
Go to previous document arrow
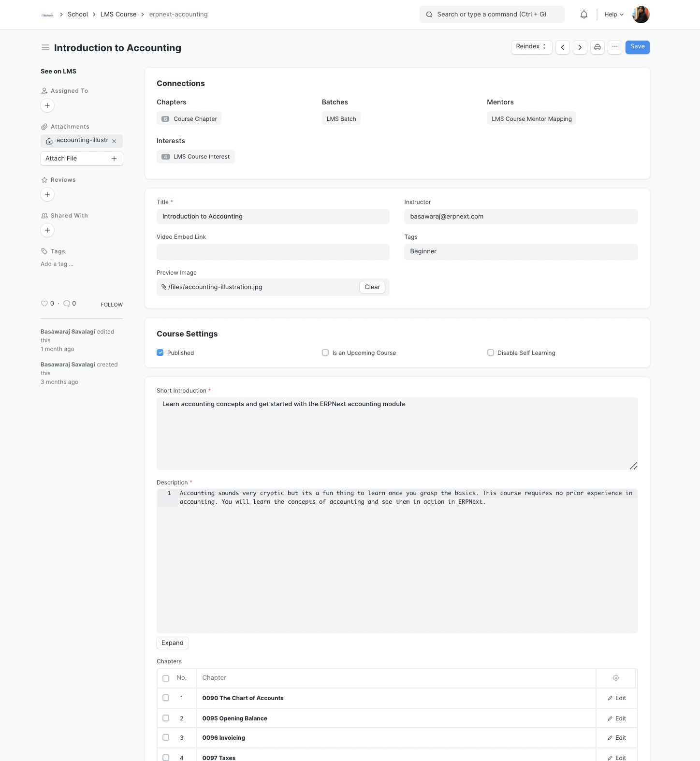point(563,47)
